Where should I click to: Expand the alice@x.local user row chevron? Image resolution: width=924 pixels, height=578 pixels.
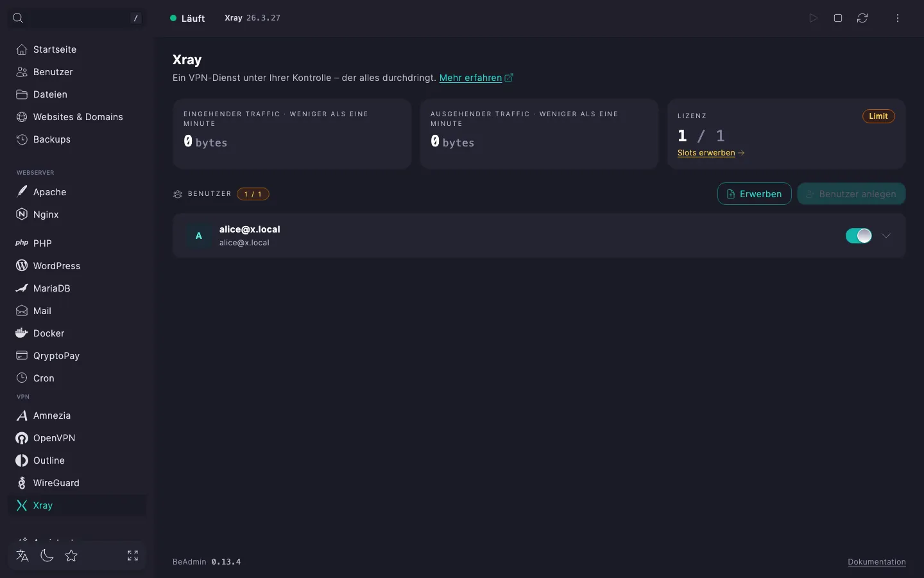point(886,236)
